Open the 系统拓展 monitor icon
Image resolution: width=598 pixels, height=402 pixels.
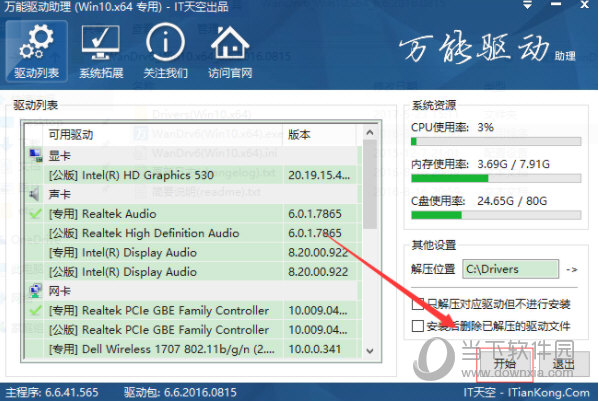click(x=101, y=51)
